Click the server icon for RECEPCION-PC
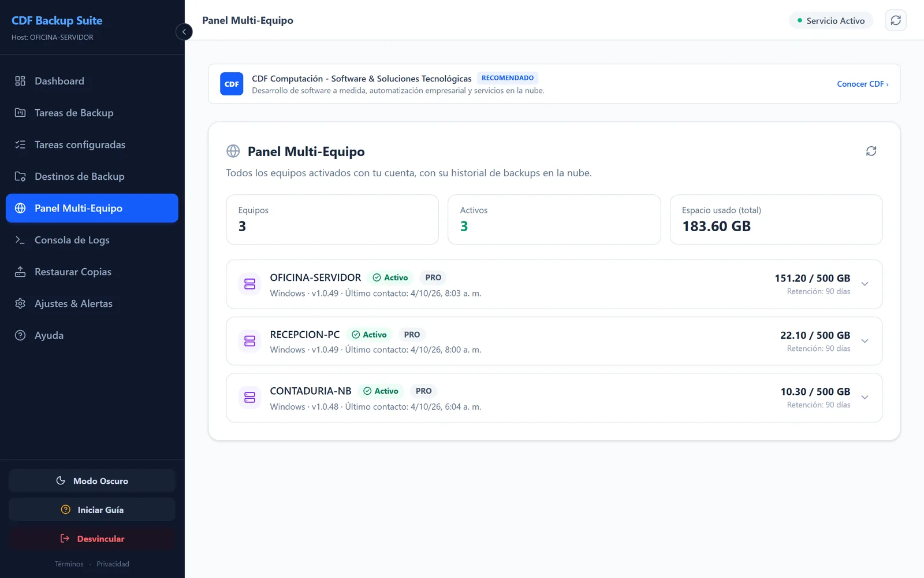 pyautogui.click(x=249, y=341)
